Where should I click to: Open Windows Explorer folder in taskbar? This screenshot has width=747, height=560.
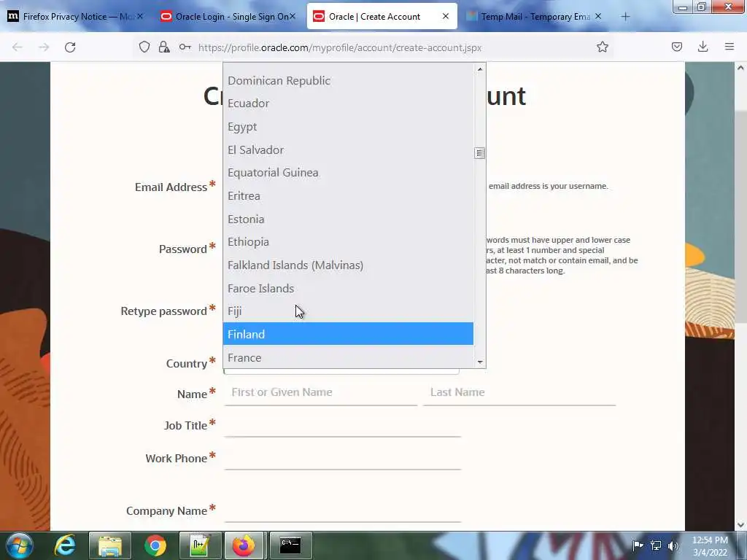[x=110, y=545]
